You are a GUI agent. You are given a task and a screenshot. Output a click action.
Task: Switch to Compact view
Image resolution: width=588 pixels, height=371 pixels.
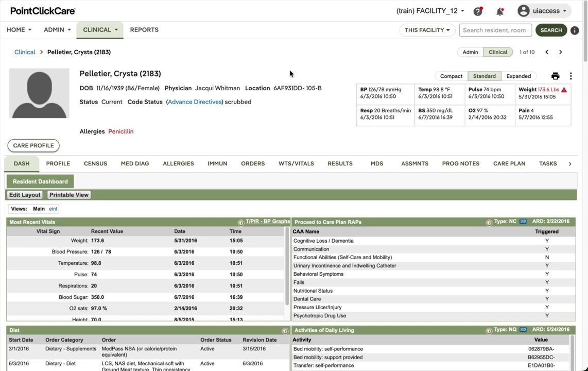pyautogui.click(x=451, y=76)
